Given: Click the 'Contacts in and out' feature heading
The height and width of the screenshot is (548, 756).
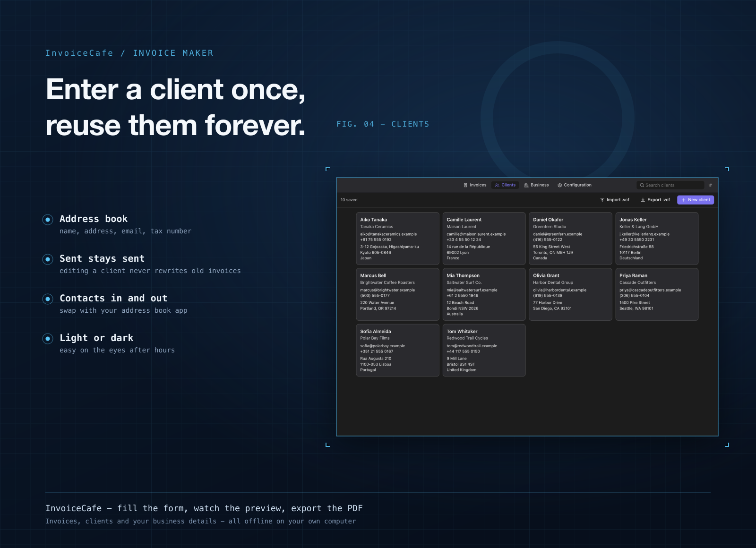Looking at the screenshot, I should click(x=113, y=298).
